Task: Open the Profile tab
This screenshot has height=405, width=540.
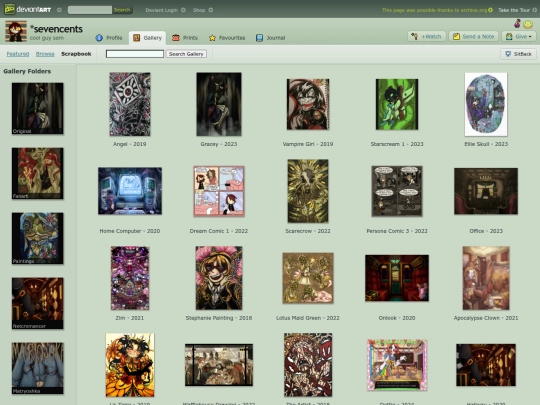Action: pyautogui.click(x=109, y=38)
